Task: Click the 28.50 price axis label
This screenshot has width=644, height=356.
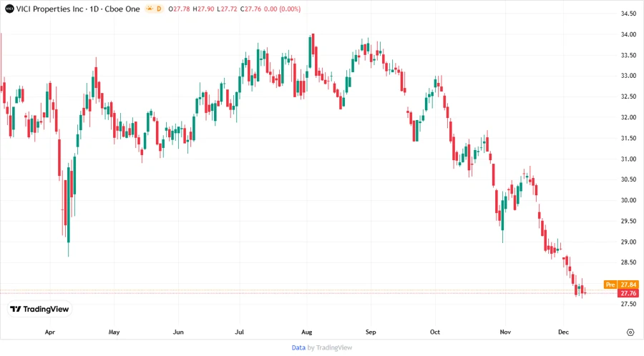Action: tap(628, 262)
